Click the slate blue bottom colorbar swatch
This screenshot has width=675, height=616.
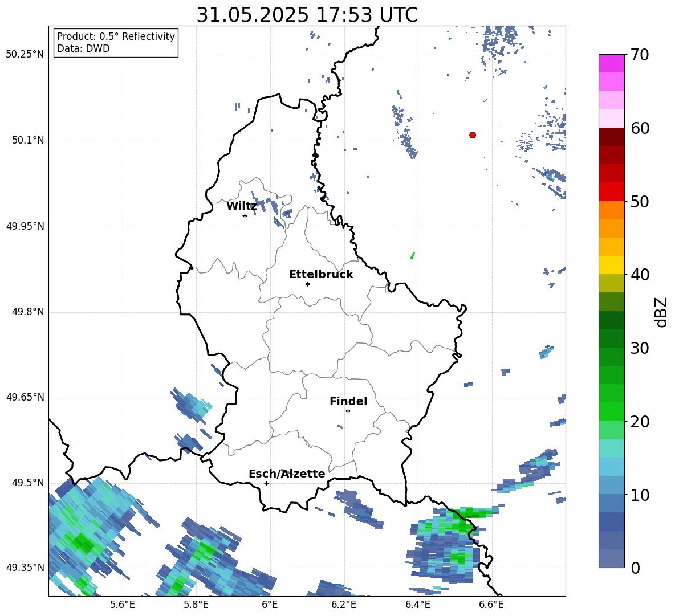(x=611, y=559)
